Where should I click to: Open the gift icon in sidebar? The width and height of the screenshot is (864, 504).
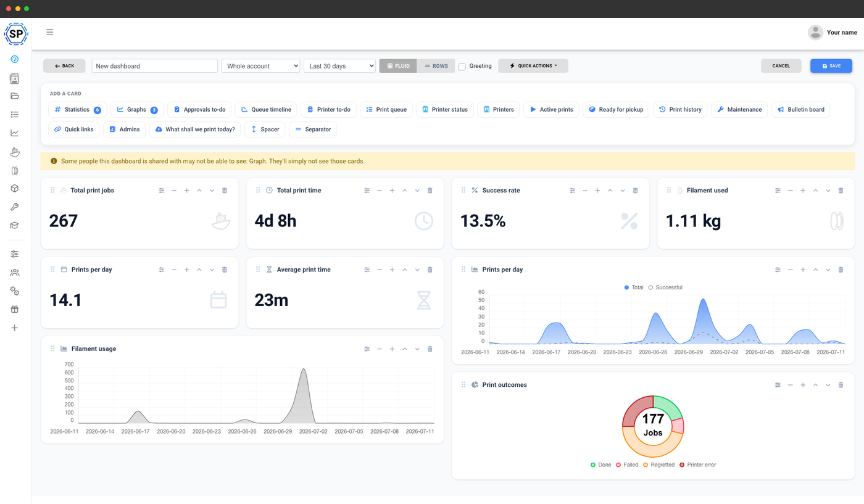click(x=15, y=310)
